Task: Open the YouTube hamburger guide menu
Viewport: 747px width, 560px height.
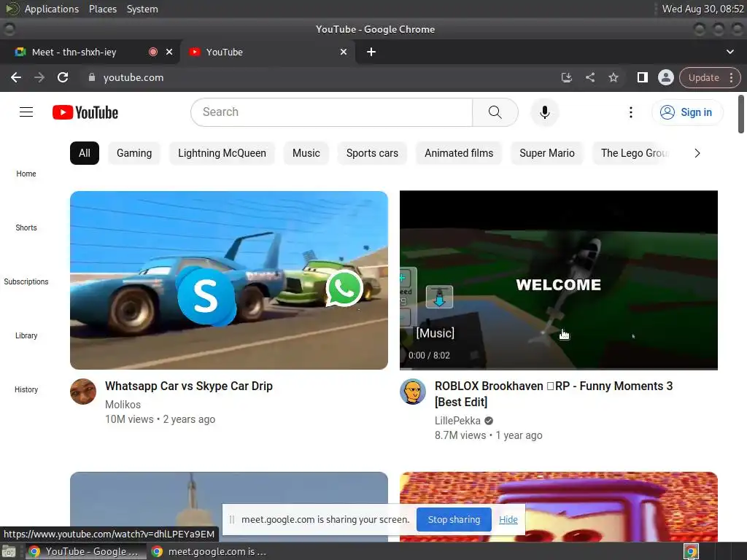Action: pos(26,112)
